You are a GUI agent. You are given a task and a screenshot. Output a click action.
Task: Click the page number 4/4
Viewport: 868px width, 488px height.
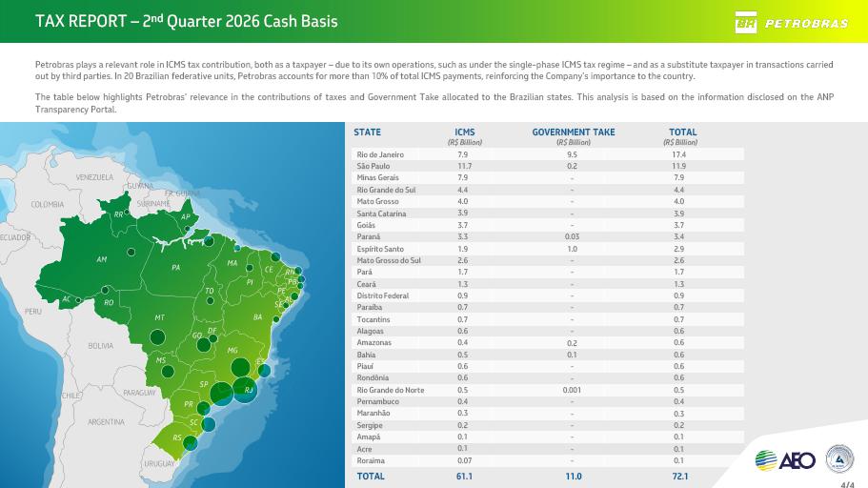click(x=848, y=485)
